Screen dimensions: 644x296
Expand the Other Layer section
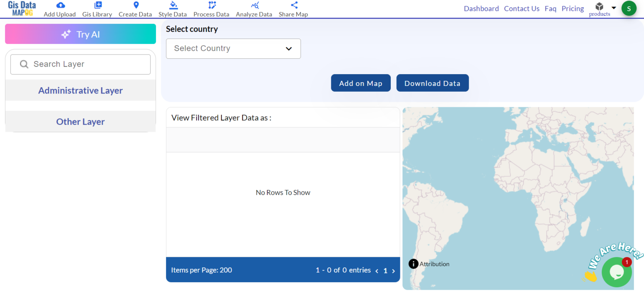point(80,122)
